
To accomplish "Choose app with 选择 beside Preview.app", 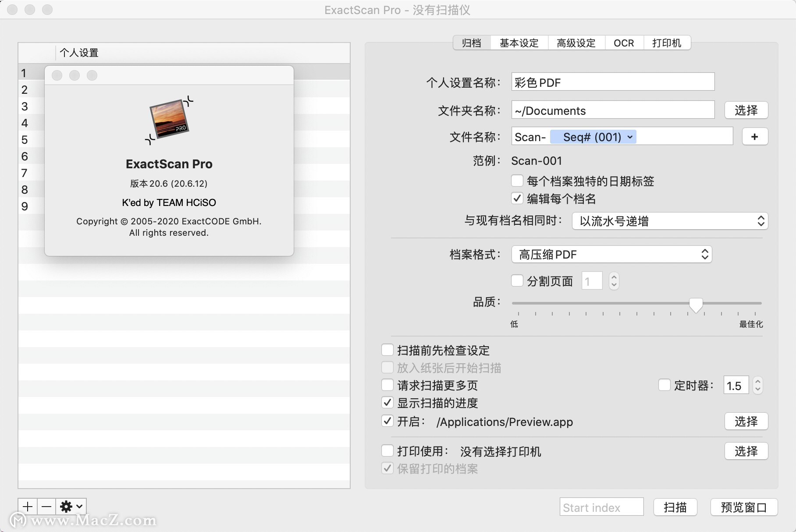I will [x=746, y=421].
